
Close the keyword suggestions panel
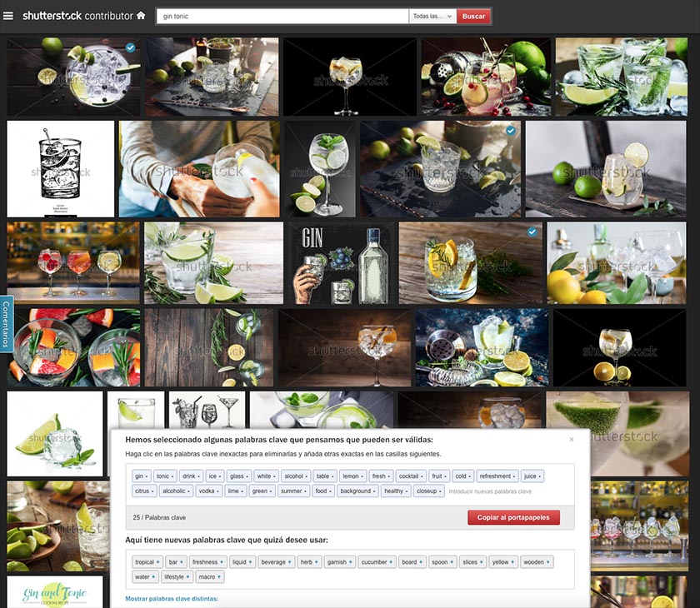(x=571, y=439)
